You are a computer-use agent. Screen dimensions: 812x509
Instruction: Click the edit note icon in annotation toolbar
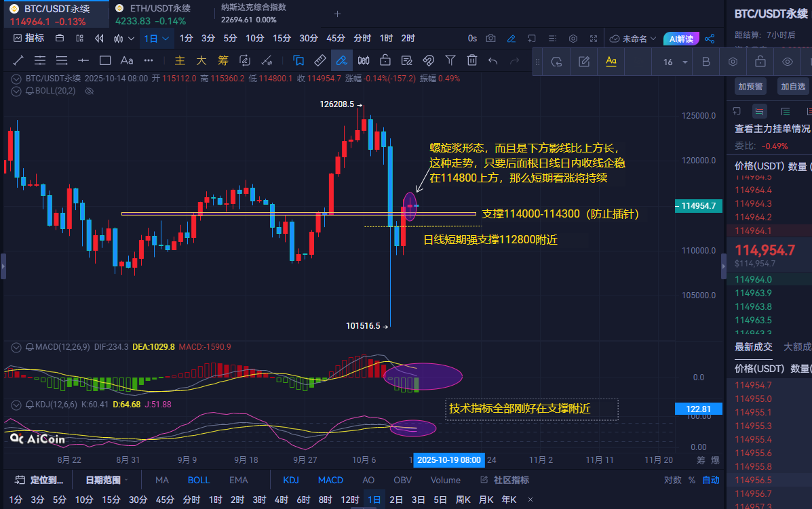584,62
